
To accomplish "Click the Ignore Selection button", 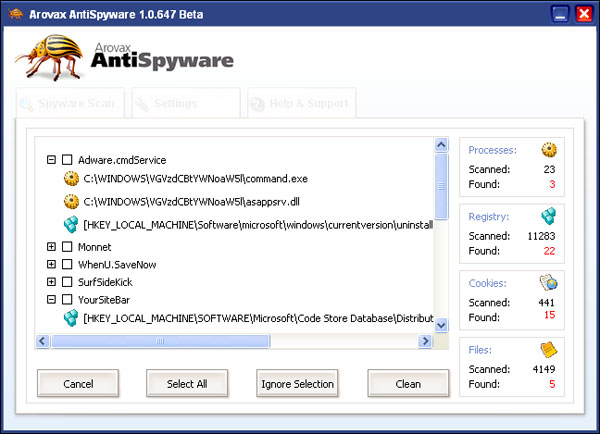I will coord(297,383).
